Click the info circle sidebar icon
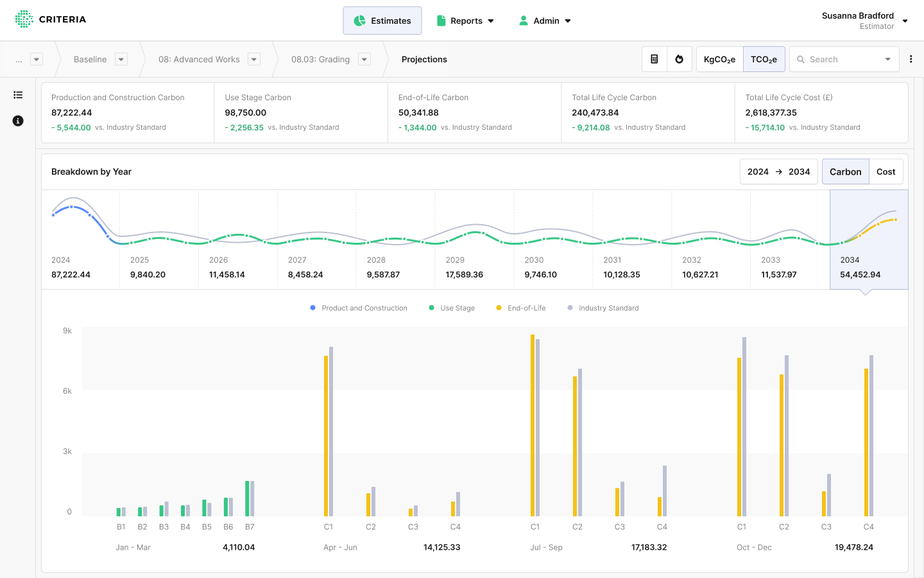Image resolution: width=924 pixels, height=578 pixels. [x=18, y=121]
